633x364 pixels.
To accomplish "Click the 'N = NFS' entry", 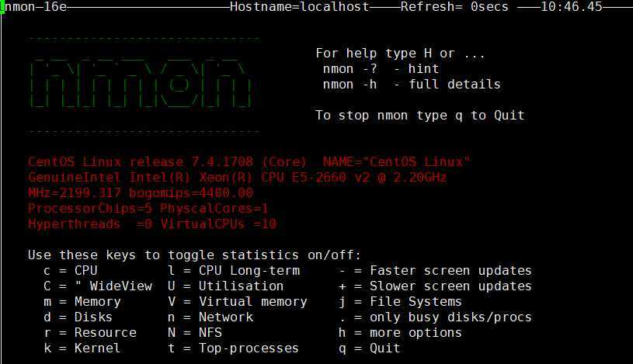I will pyautogui.click(x=195, y=332).
